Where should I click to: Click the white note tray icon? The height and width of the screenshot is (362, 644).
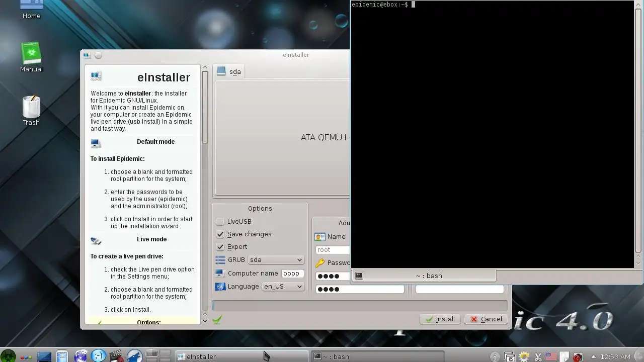pyautogui.click(x=565, y=356)
